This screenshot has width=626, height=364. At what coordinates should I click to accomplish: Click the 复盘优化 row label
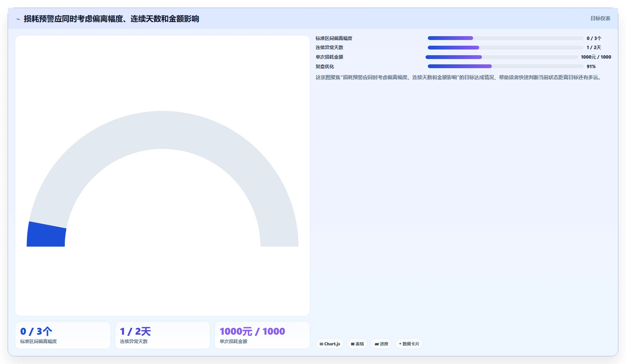tap(325, 67)
